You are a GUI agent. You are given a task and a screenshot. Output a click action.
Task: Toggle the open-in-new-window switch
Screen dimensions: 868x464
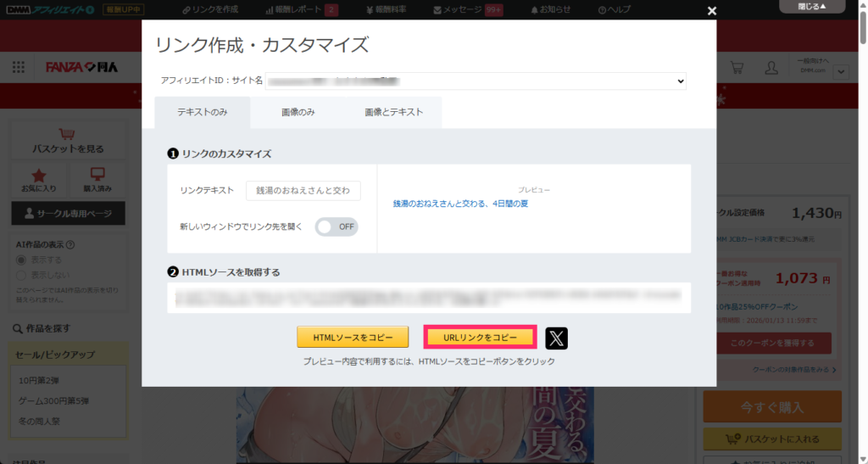pos(337,226)
